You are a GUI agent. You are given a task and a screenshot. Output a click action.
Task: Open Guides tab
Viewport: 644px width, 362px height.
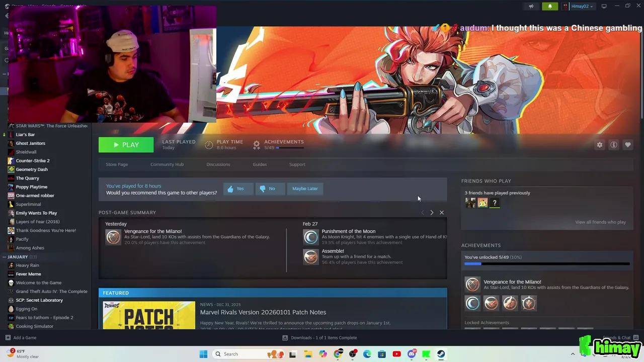click(260, 164)
